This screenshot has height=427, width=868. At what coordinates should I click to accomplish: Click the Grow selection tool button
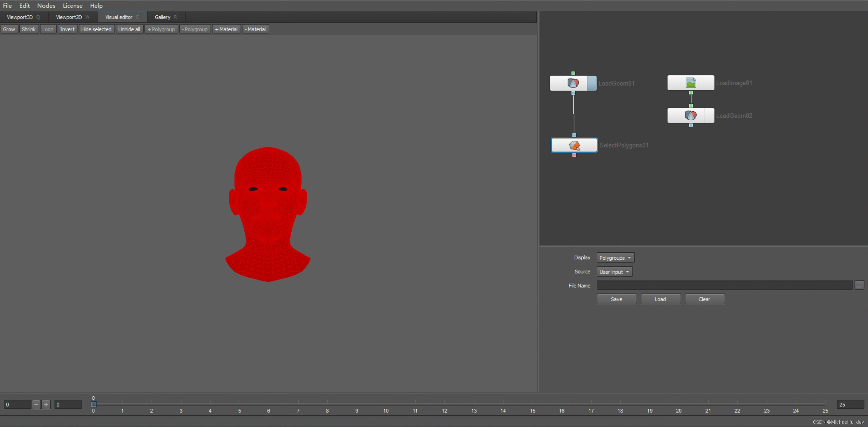click(x=9, y=29)
